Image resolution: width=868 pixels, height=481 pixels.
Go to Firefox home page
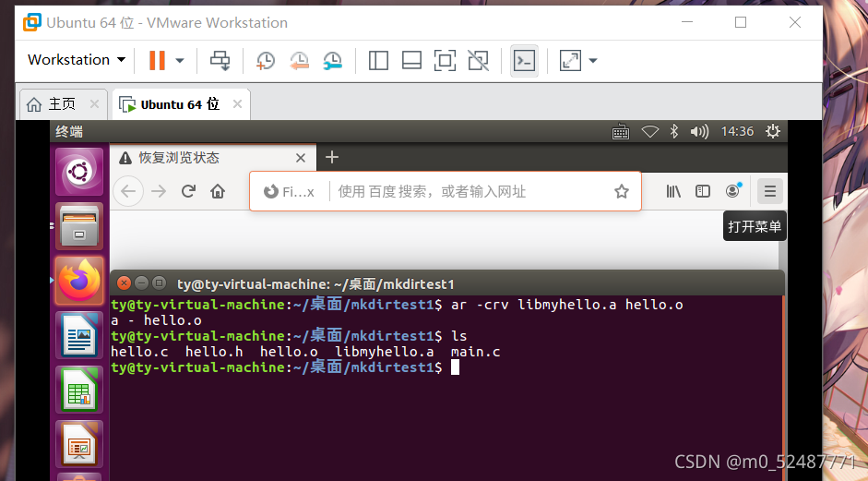pyautogui.click(x=218, y=191)
